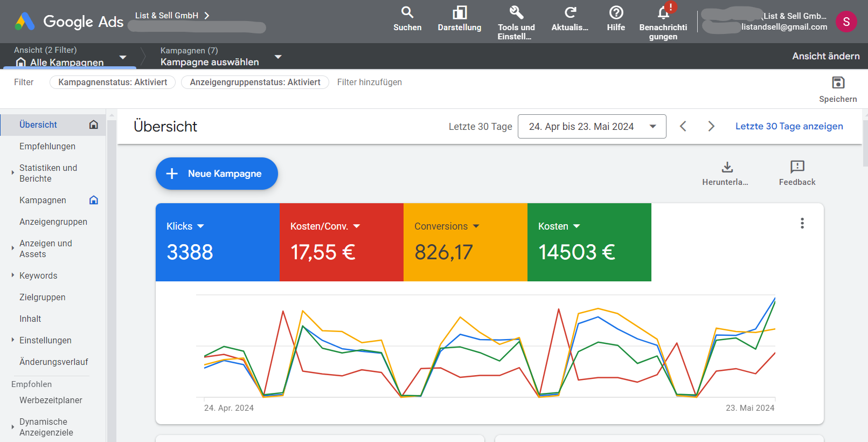Click home icon beside Kampagnen
The height and width of the screenshot is (442, 868).
pos(94,200)
